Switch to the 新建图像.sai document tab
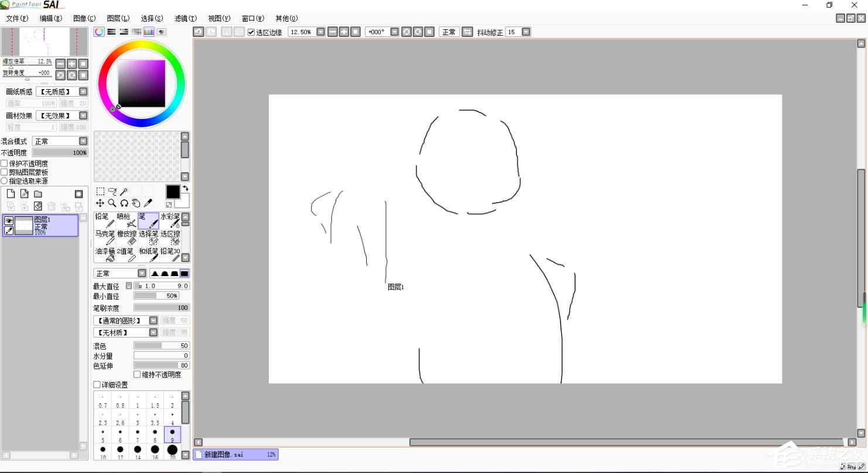This screenshot has width=868, height=473. click(235, 454)
